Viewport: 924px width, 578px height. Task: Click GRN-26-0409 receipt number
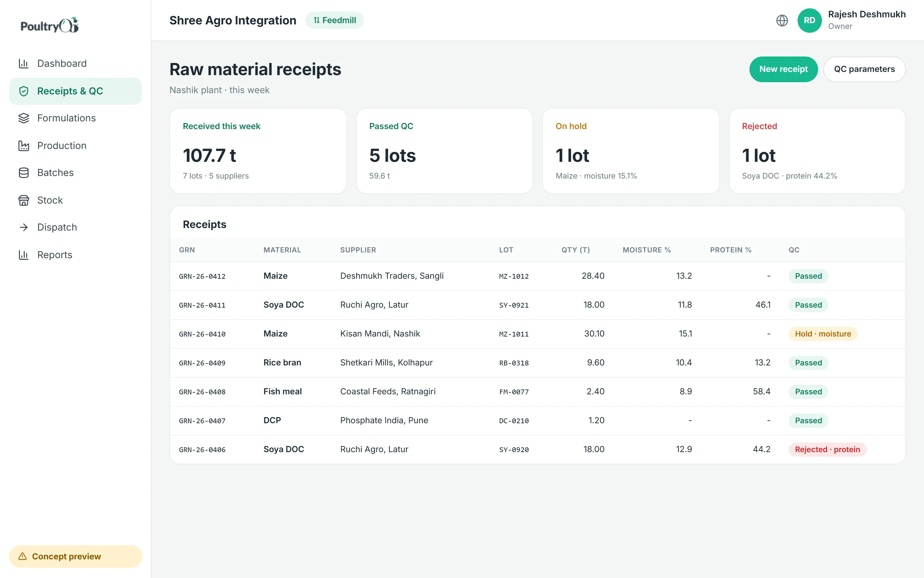(x=202, y=363)
